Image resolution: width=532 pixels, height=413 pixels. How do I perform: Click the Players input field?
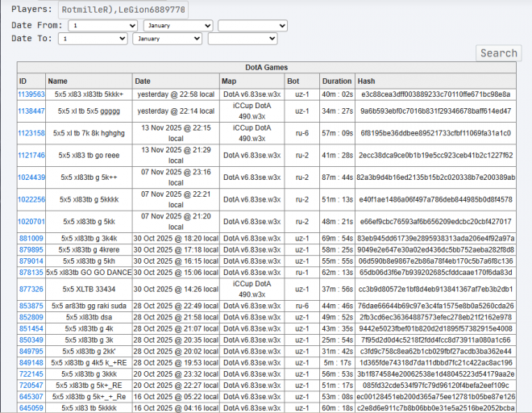click(123, 10)
